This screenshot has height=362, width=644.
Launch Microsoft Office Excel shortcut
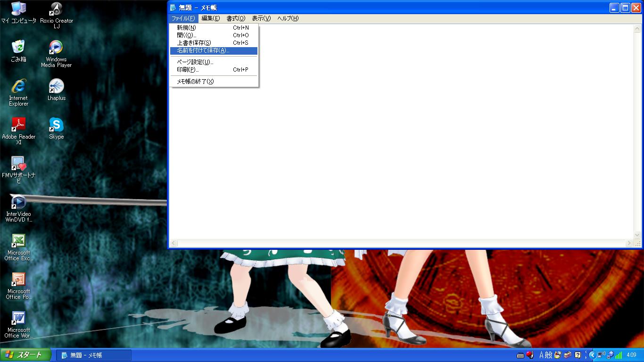click(18, 247)
